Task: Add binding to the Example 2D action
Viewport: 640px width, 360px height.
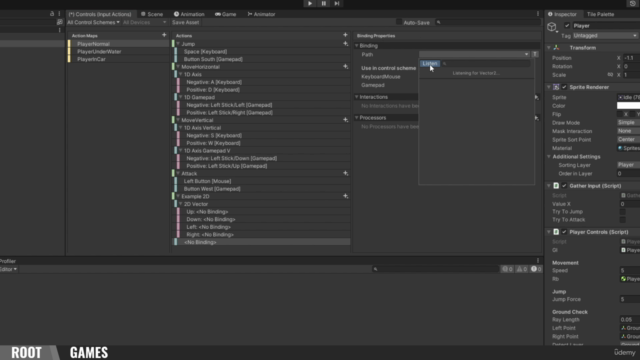Action: coord(345,196)
